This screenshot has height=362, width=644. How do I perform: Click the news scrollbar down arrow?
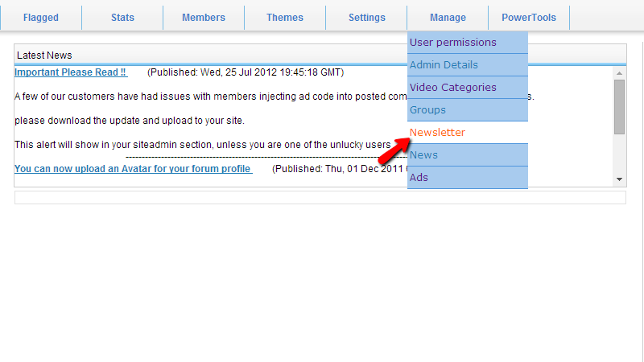tap(619, 179)
